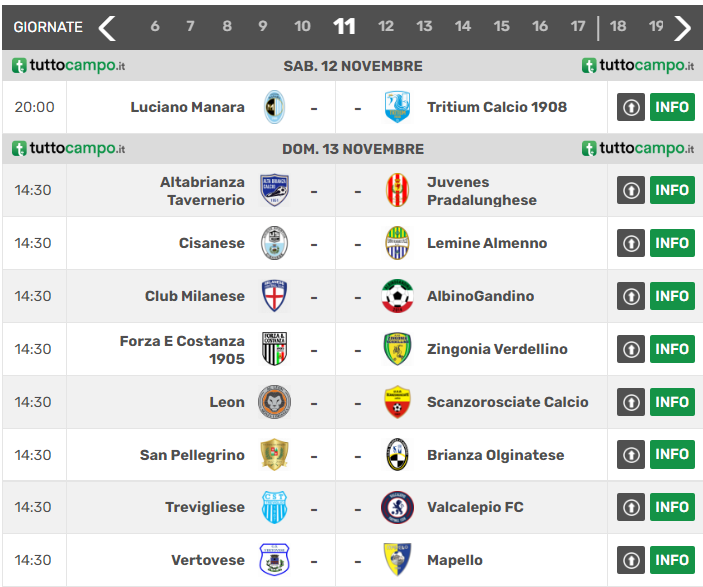The image size is (703, 587).
Task: Click the Mapello team crest
Action: point(397,560)
